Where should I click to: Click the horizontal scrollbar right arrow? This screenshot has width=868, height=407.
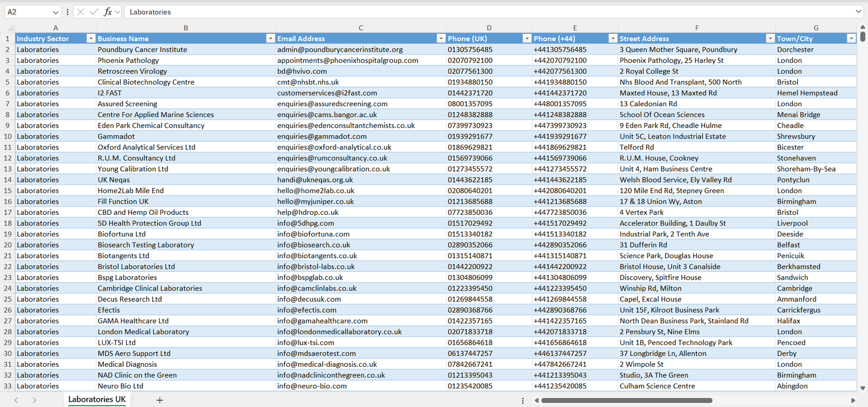pyautogui.click(x=853, y=400)
